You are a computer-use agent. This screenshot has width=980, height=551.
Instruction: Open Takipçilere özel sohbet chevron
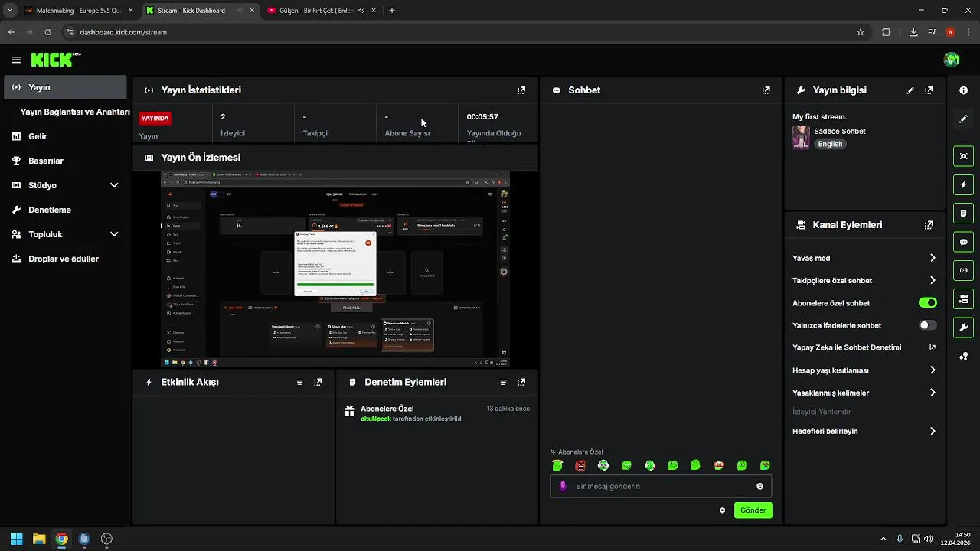click(933, 280)
